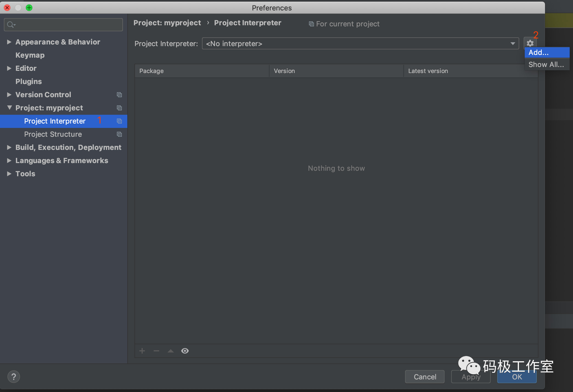The width and height of the screenshot is (573, 392).
Task: Click the For current project icon
Action: coord(311,24)
